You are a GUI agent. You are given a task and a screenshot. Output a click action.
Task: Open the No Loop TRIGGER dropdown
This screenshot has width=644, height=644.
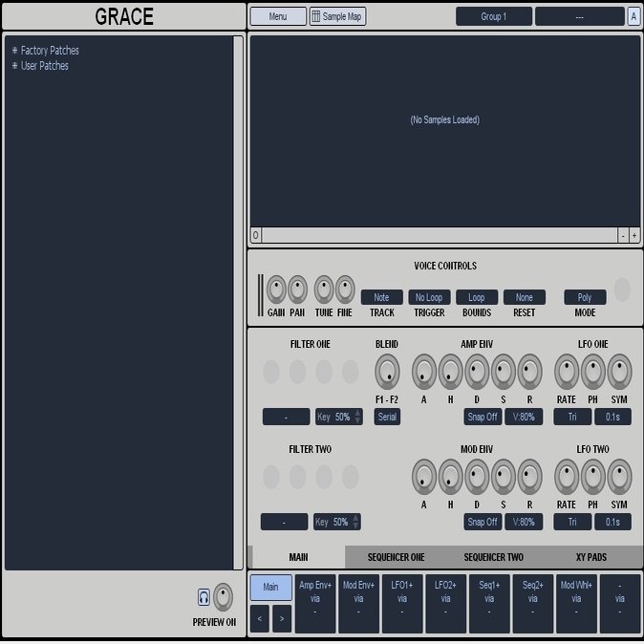[429, 297]
